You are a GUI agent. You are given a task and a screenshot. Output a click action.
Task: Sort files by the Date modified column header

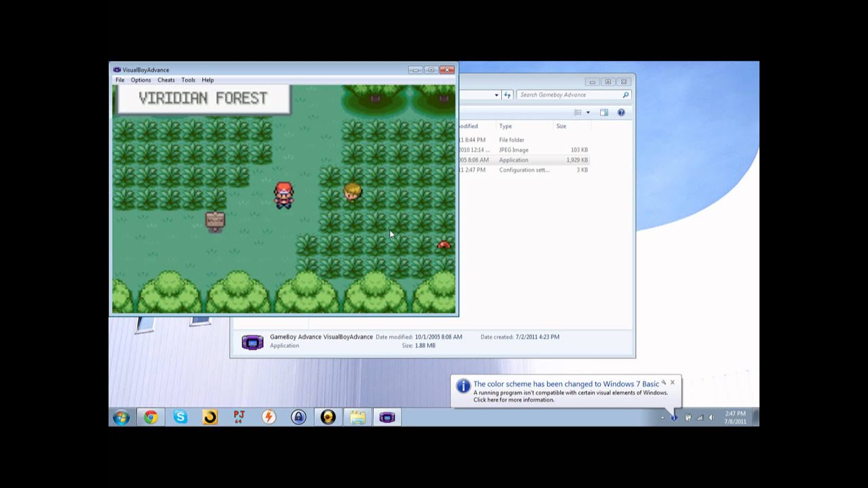coord(477,126)
